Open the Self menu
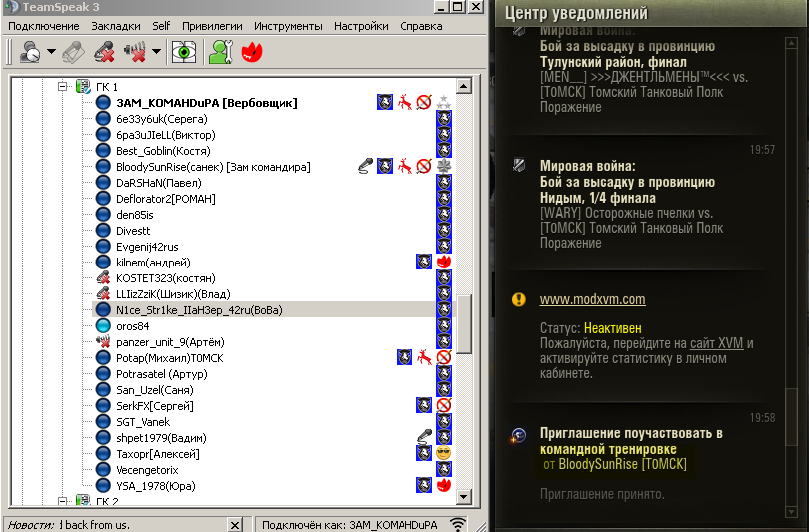The height and width of the screenshot is (532, 809). click(161, 26)
